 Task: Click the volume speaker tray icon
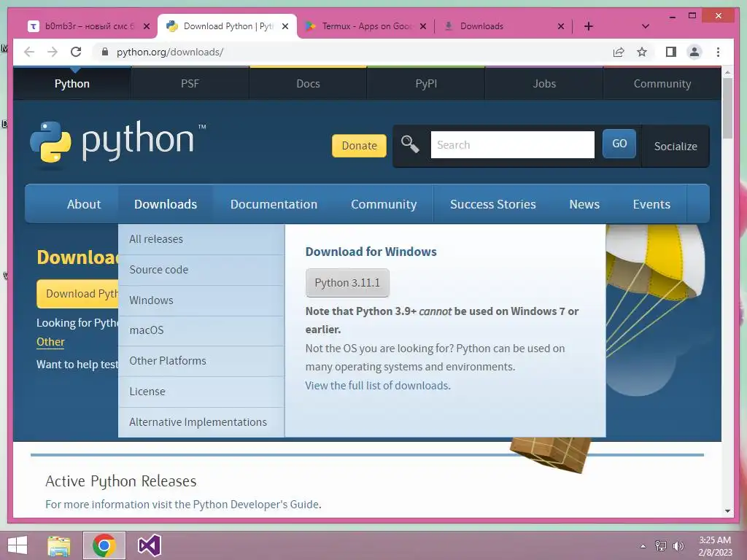(678, 545)
